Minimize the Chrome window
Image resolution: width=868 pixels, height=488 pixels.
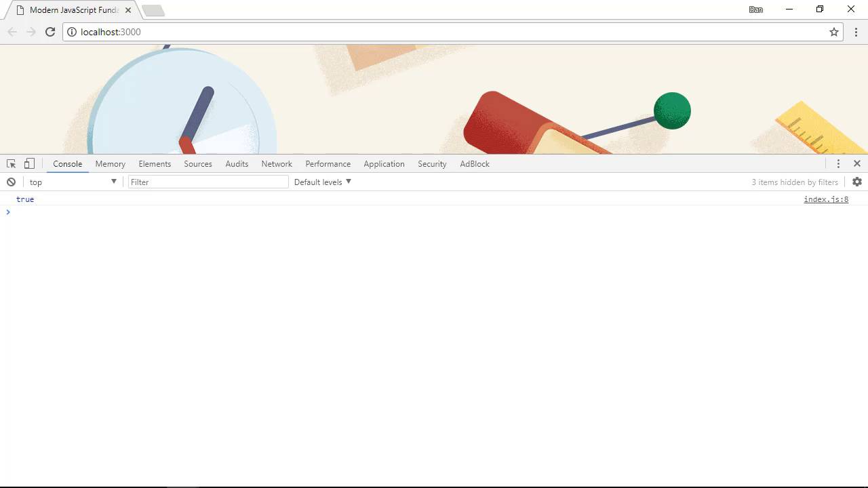pyautogui.click(x=789, y=9)
